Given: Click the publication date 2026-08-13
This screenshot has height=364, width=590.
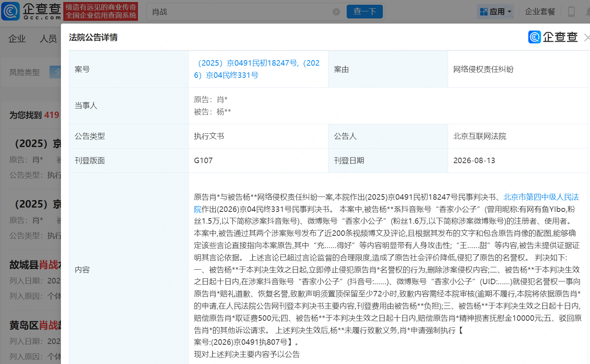Looking at the screenshot, I should coord(474,160).
